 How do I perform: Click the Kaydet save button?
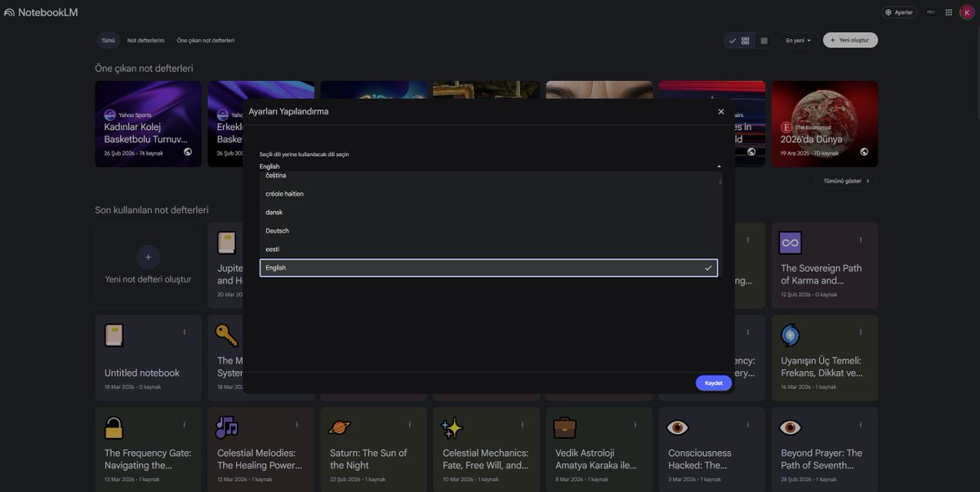pos(714,382)
